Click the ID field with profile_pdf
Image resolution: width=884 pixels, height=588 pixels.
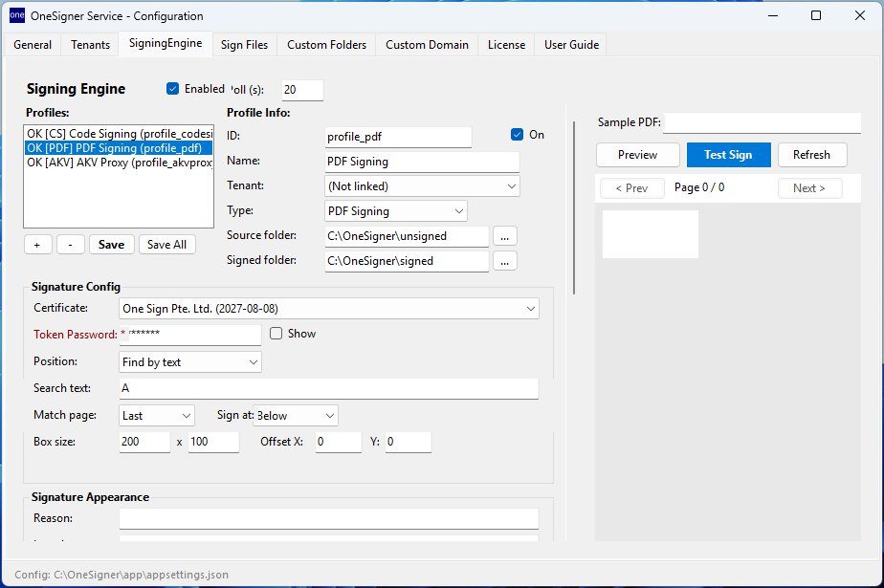coord(398,137)
